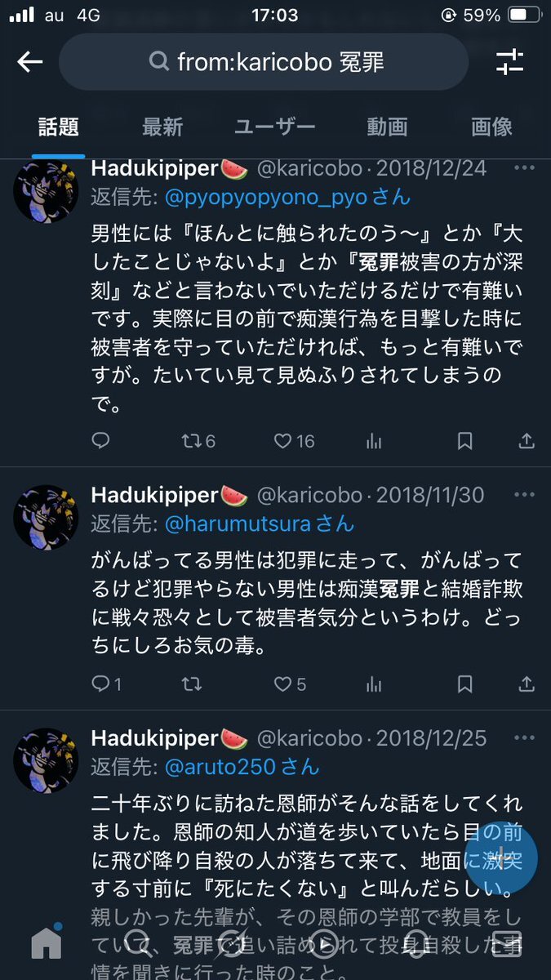551x980 pixels.
Task: Open more options on 2018/12/24 tweet
Action: click(524, 168)
